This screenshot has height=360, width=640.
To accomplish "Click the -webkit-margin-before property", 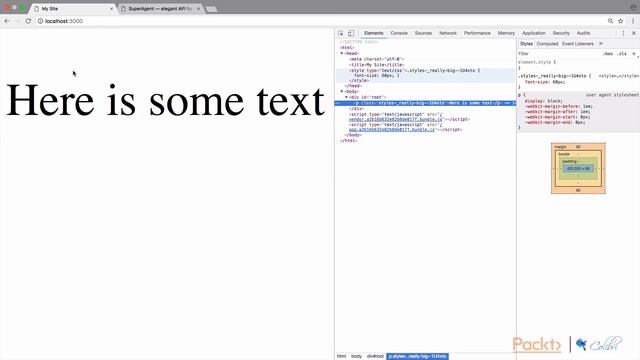I will (557, 106).
